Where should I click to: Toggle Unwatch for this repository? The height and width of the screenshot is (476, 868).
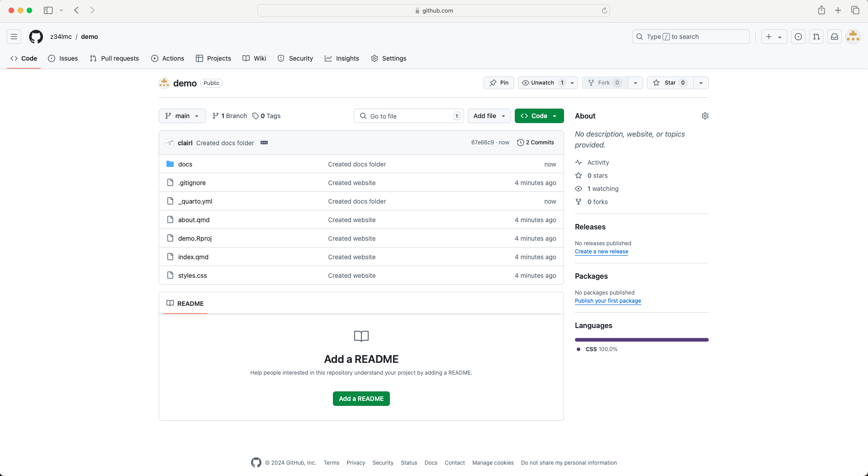(542, 83)
